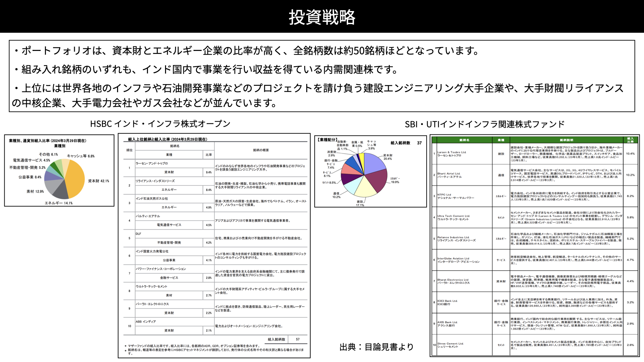Click the source note 出典：目論見書より

pos(377,347)
